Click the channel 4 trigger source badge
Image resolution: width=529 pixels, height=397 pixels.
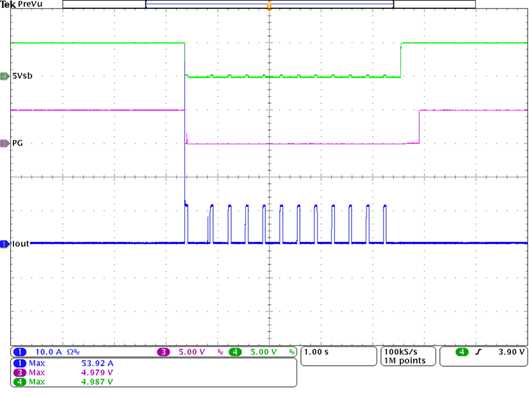coord(462,352)
